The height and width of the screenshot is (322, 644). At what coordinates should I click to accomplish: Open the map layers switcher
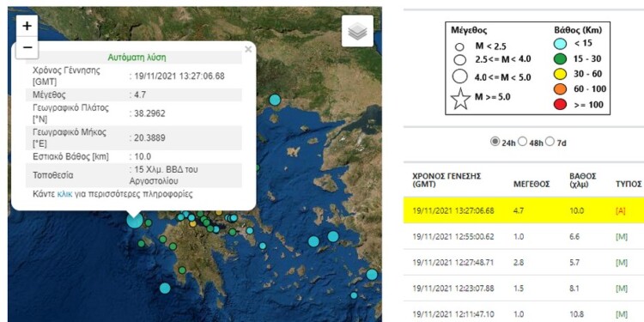click(357, 31)
